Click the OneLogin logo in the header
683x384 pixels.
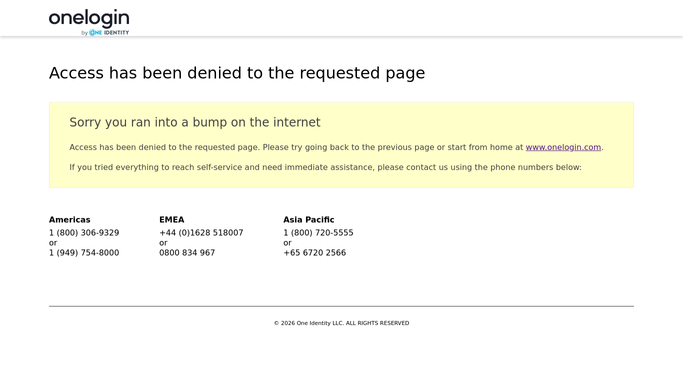(89, 22)
